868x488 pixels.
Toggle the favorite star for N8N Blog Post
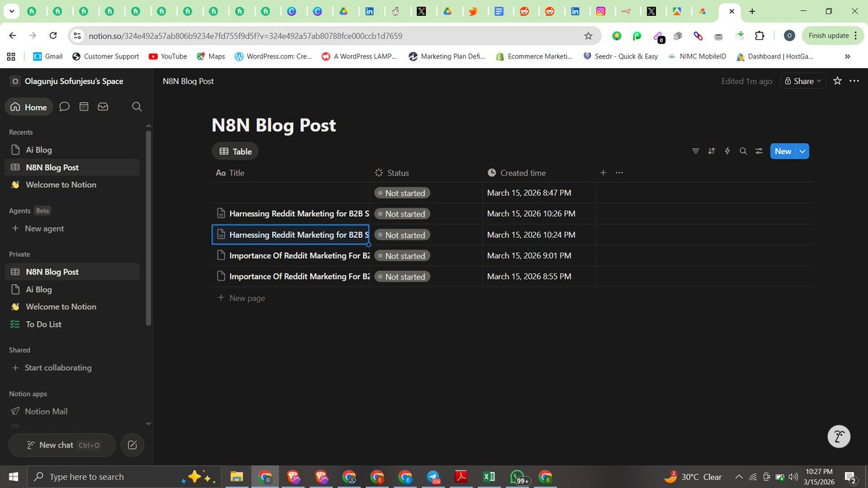[837, 81]
